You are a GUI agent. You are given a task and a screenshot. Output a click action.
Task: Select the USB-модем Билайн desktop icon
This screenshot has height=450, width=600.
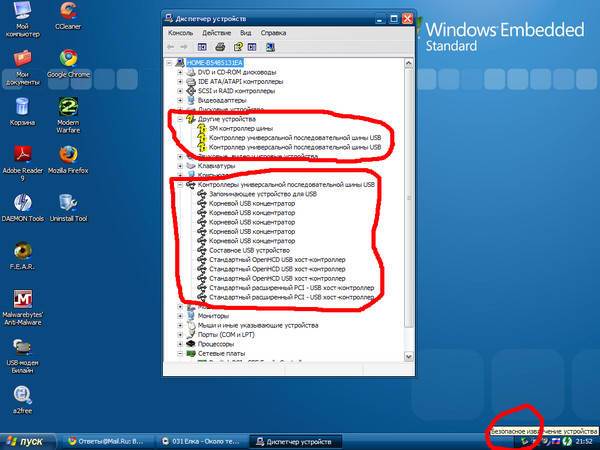pos(23,356)
